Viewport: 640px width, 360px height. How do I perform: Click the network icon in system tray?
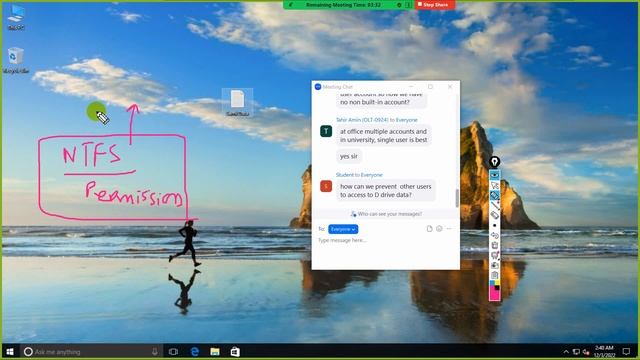tap(576, 351)
